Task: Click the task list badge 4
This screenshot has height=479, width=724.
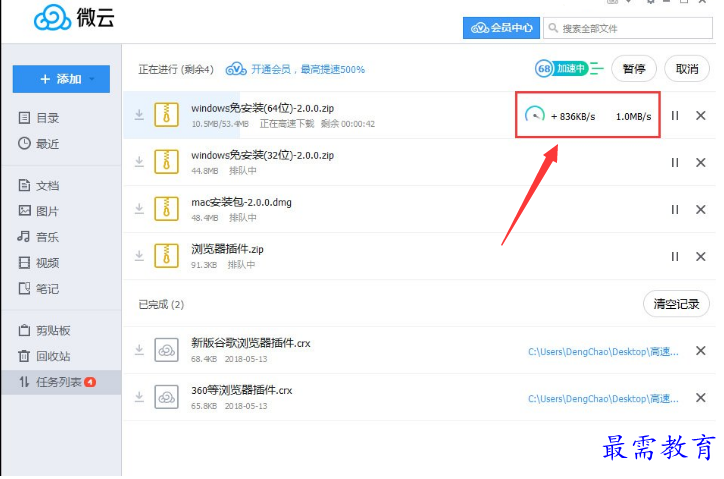Action: coord(90,382)
